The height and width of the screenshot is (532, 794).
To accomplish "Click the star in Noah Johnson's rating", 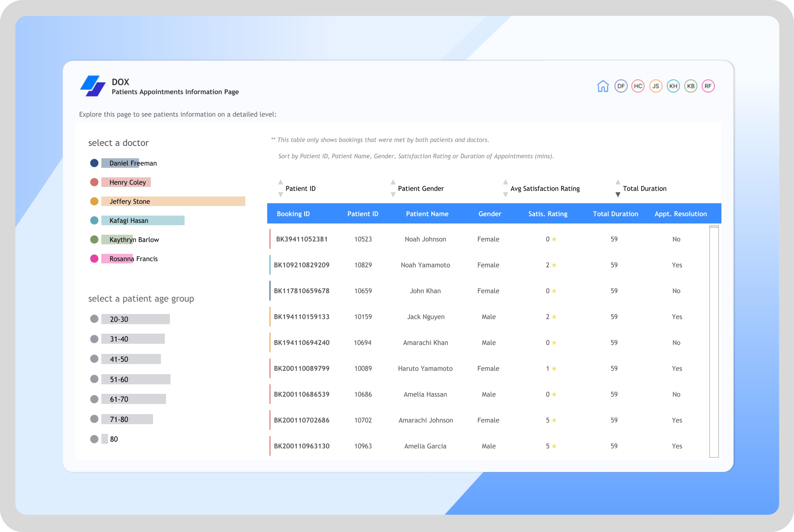I will click(554, 239).
